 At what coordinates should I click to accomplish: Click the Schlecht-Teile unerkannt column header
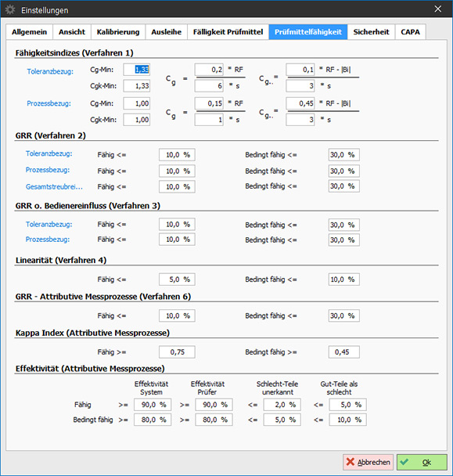coord(277,388)
